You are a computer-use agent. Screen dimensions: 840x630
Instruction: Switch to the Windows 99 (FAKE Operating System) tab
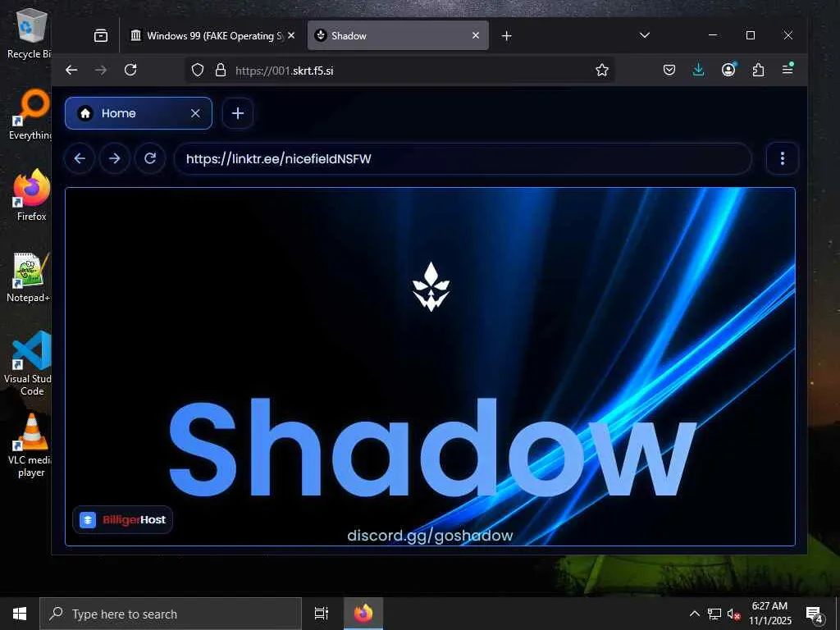[212, 36]
